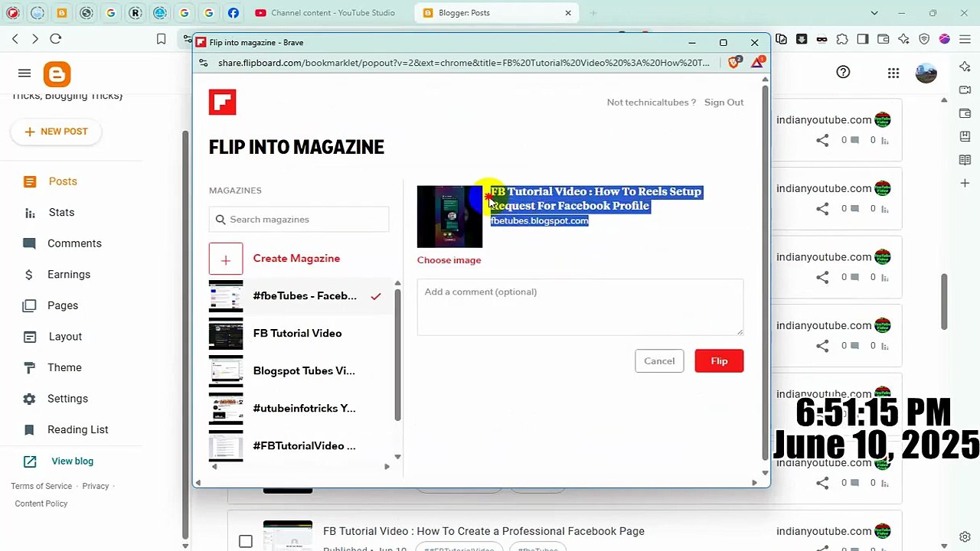
Task: Toggle #fbeTubes magazine selection checkmark
Action: 376,296
